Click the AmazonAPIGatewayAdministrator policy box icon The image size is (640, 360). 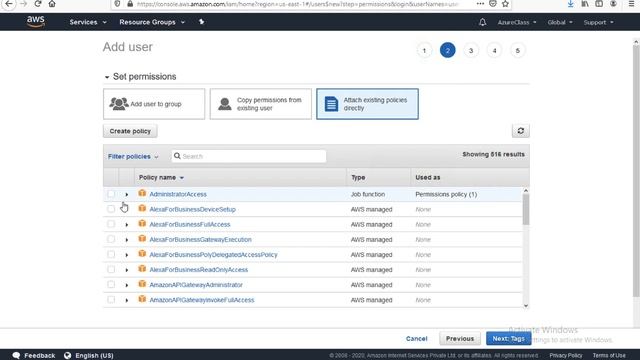pos(142,284)
